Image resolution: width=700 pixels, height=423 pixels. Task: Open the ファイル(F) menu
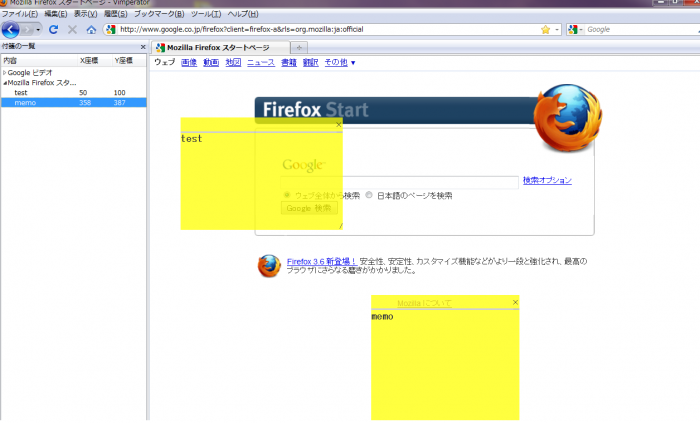pos(20,14)
